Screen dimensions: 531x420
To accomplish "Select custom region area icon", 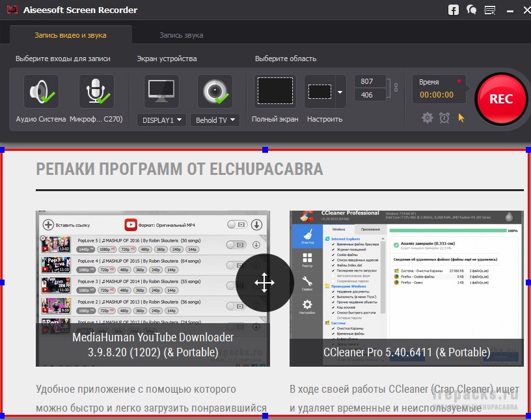I will click(x=320, y=92).
